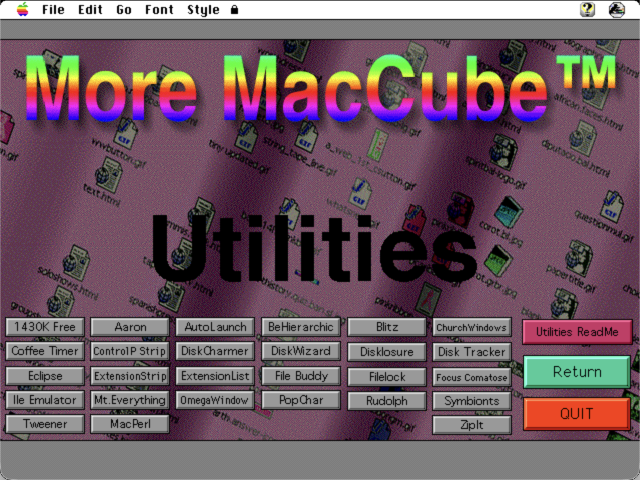The width and height of the screenshot is (640, 480).
Task: Open the Help question mark menu
Action: [587, 9]
